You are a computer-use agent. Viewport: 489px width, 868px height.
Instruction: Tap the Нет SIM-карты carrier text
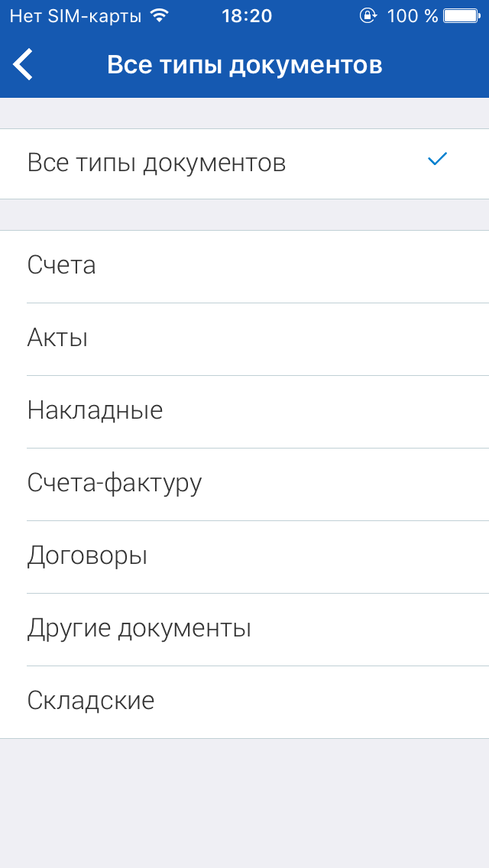pos(76,17)
